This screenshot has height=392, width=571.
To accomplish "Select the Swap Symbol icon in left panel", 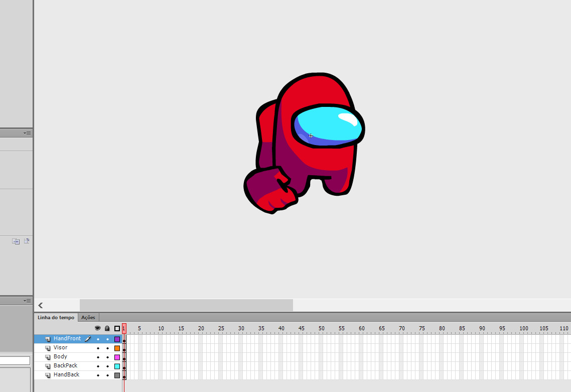I will [16, 241].
